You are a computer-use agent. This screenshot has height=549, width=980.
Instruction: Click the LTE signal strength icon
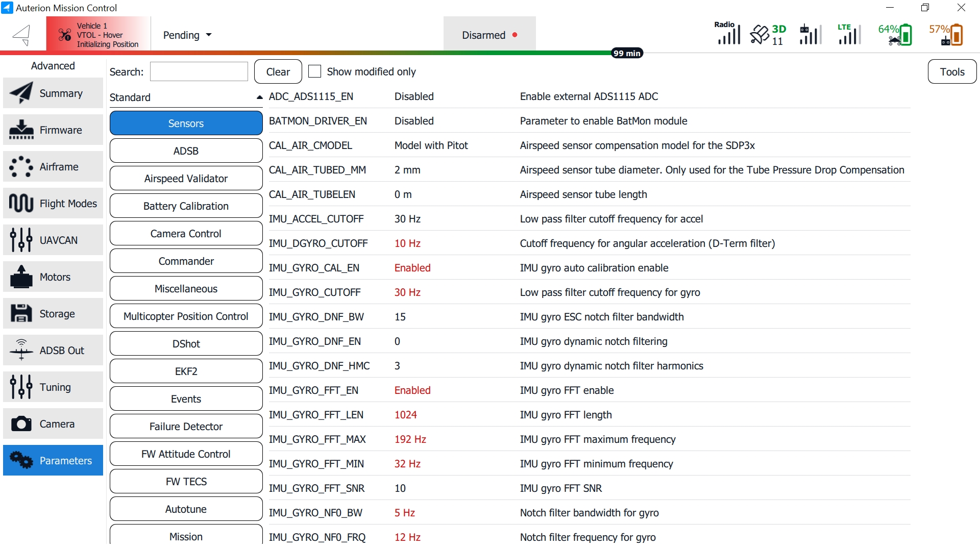click(x=849, y=34)
